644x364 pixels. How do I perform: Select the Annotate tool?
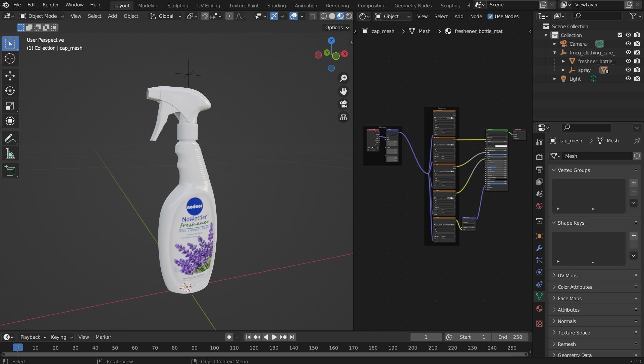coord(10,139)
